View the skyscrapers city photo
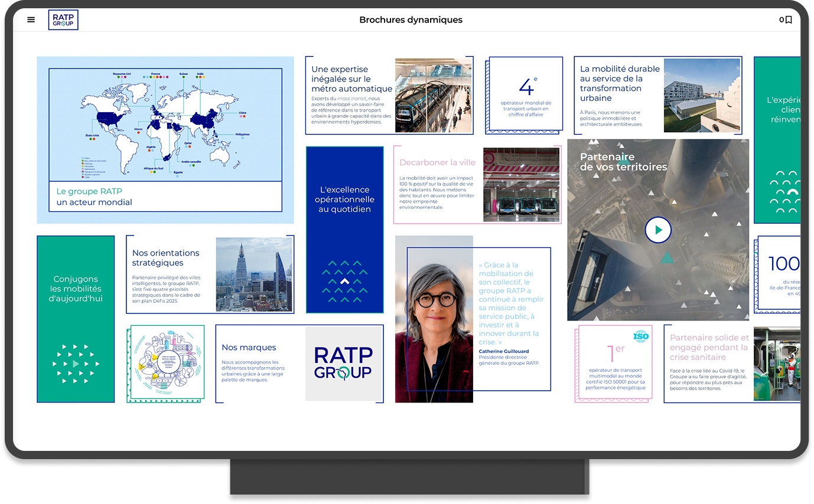814x504 pixels. click(254, 274)
